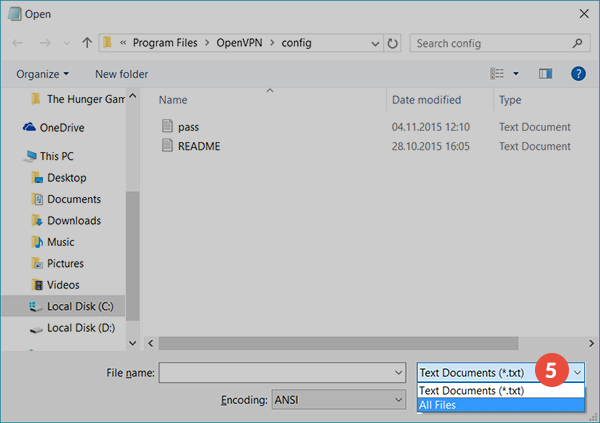600x423 pixels.
Task: Open the Encoding ANSI dropdown
Action: point(336,400)
